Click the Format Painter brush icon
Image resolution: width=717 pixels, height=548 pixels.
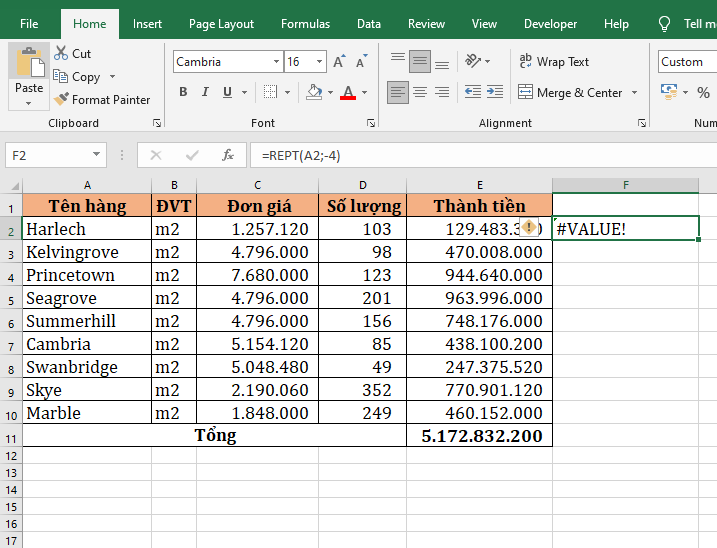coord(62,99)
